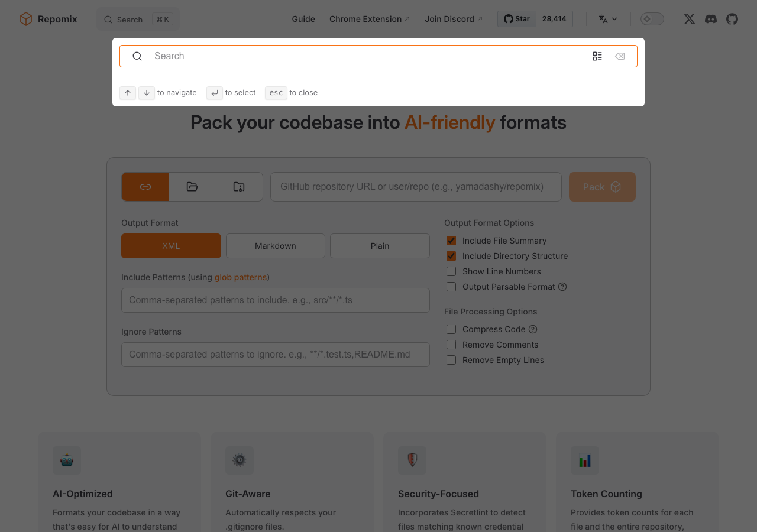
Task: Click the File Processing Options label
Action: click(x=491, y=312)
